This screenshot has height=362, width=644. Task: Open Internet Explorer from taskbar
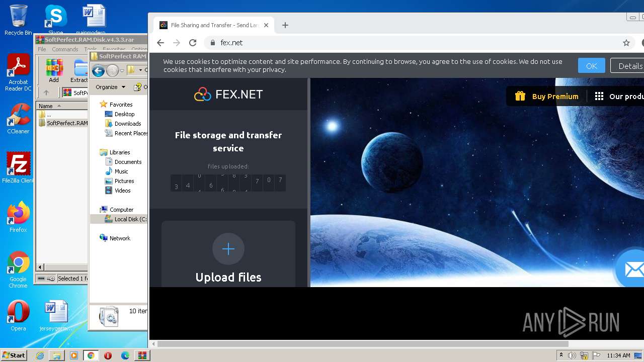click(40, 355)
